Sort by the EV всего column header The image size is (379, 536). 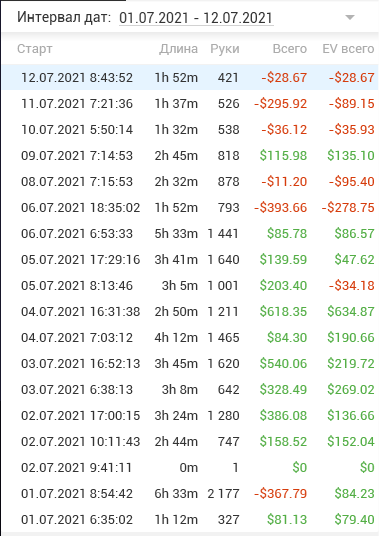(x=348, y=49)
